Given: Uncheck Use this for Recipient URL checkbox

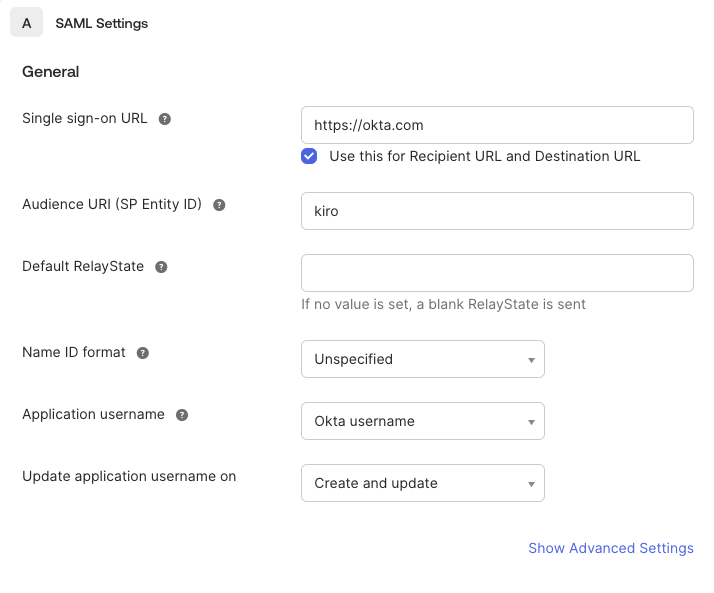Looking at the screenshot, I should coord(310,156).
